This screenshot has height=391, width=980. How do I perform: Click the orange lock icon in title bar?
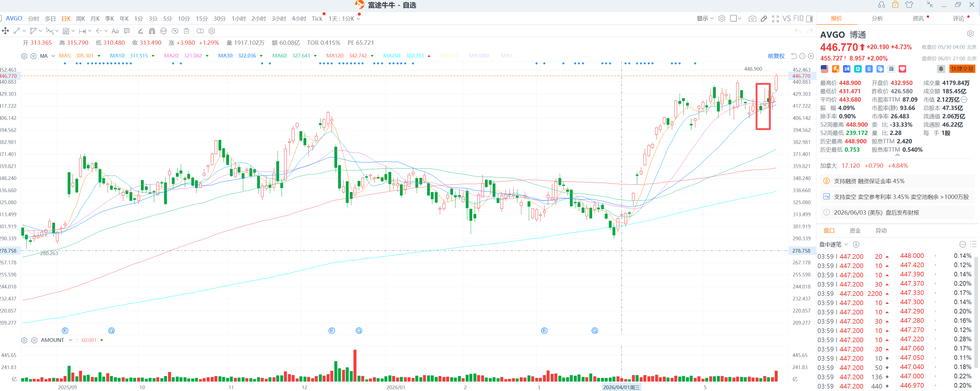click(x=895, y=5)
